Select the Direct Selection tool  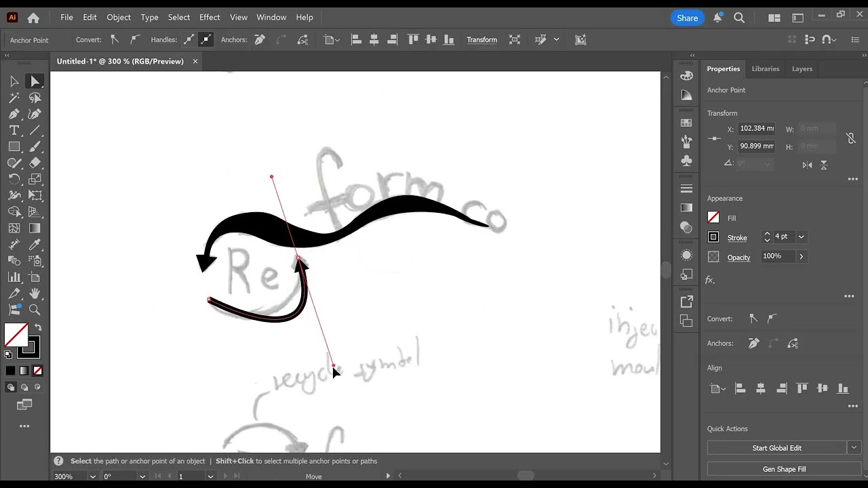[35, 81]
